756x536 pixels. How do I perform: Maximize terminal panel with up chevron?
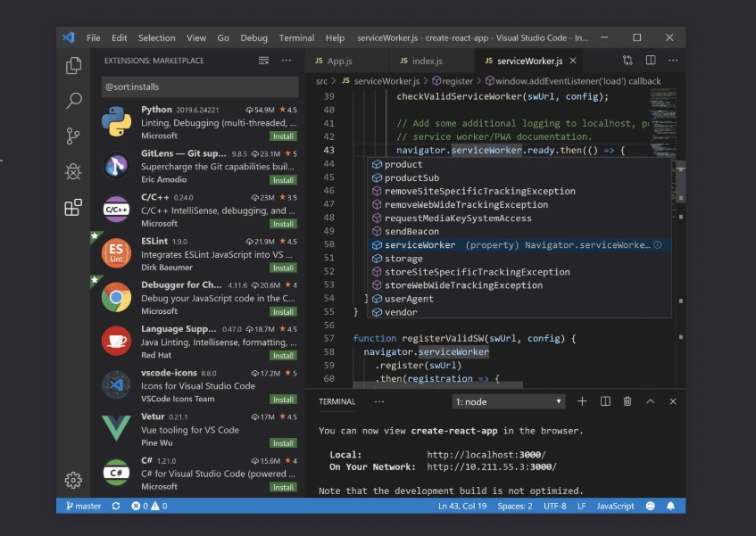click(x=651, y=401)
